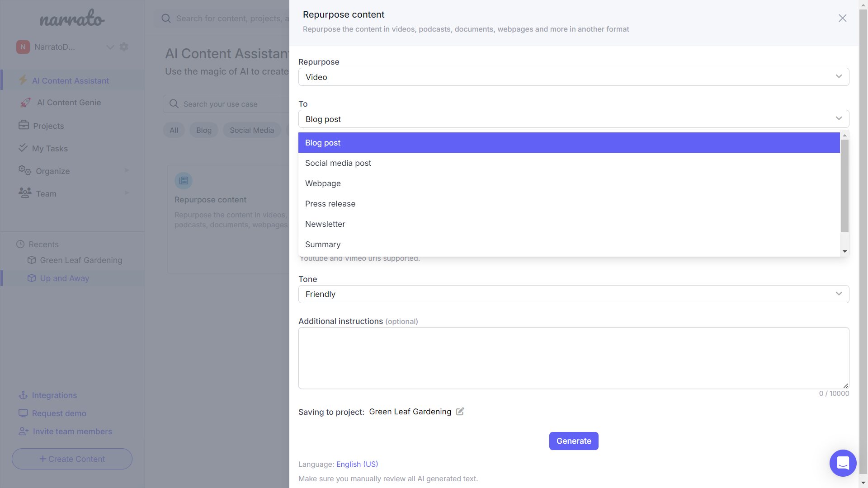Click the AI Content Genie rocket icon

coord(25,103)
